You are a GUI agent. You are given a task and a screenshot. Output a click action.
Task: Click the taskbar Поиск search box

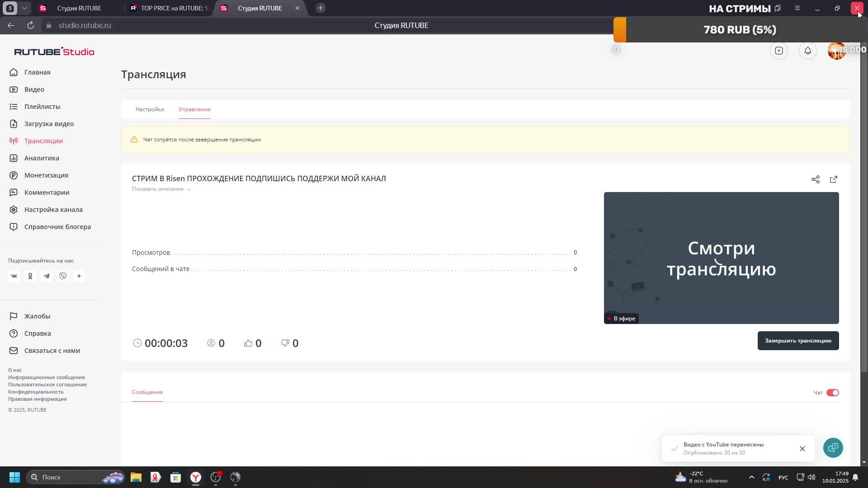75,477
